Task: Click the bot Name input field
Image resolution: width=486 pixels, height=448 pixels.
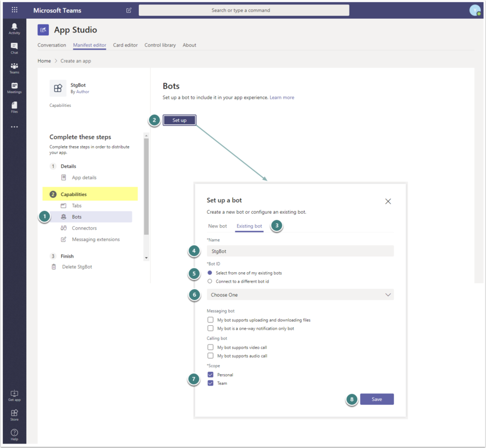Action: coord(300,251)
